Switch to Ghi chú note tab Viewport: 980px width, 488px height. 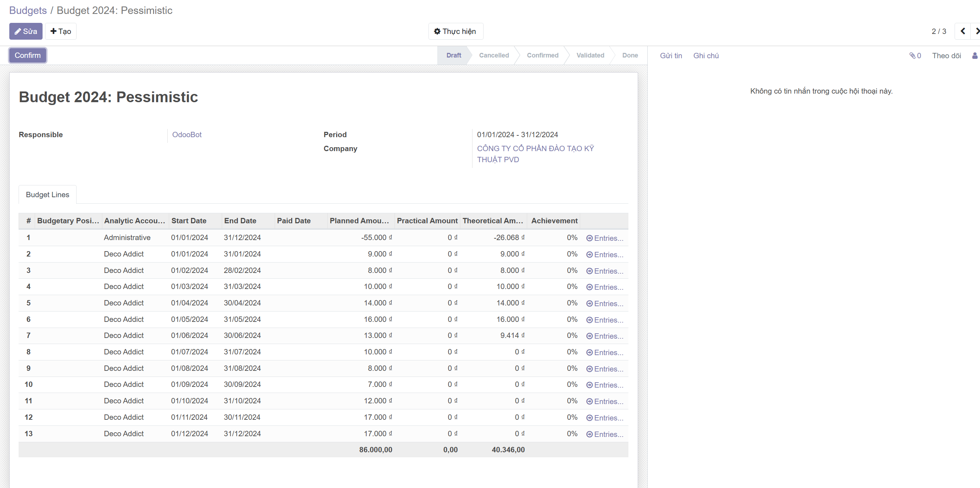[x=706, y=55]
